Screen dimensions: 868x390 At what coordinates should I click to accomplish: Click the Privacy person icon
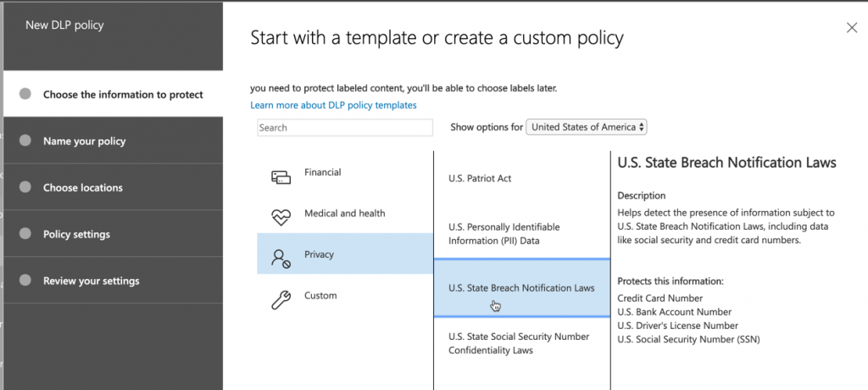click(x=281, y=258)
